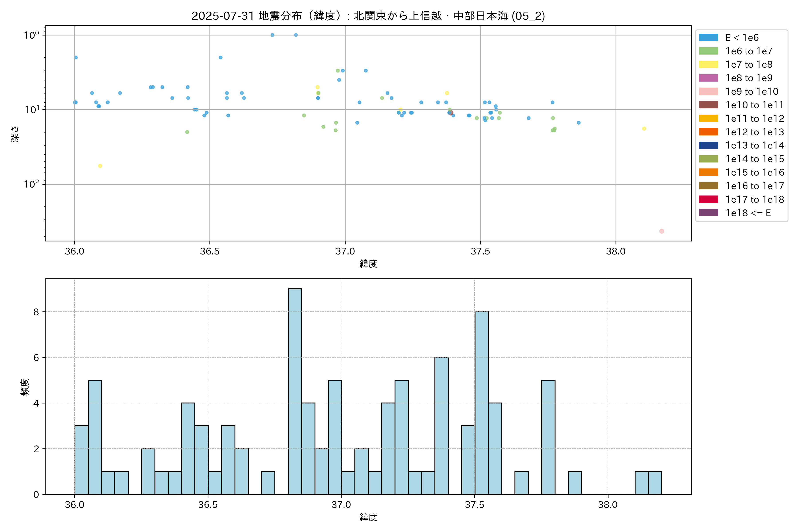Click the brown 1e10 to 1e11 legend swatch

[708, 105]
